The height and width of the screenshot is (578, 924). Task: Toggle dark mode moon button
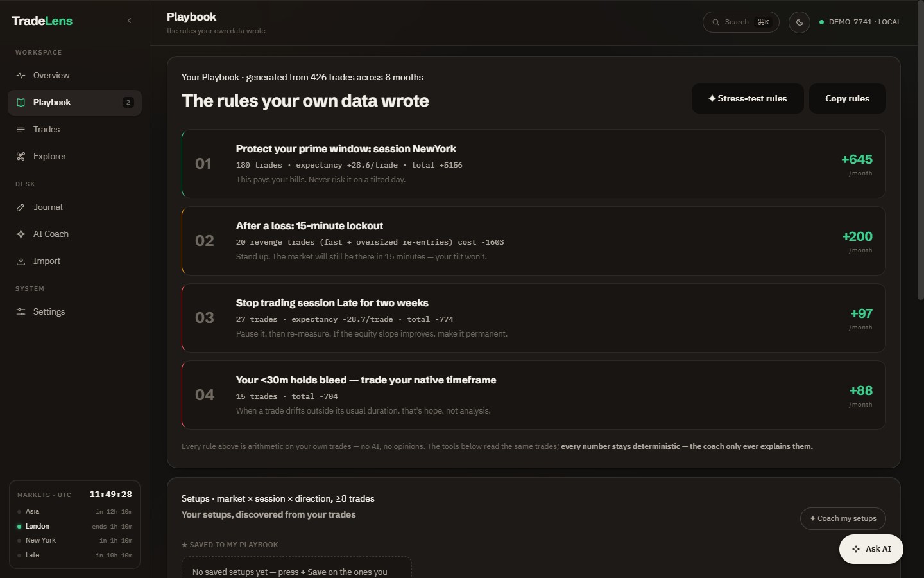pyautogui.click(x=799, y=22)
